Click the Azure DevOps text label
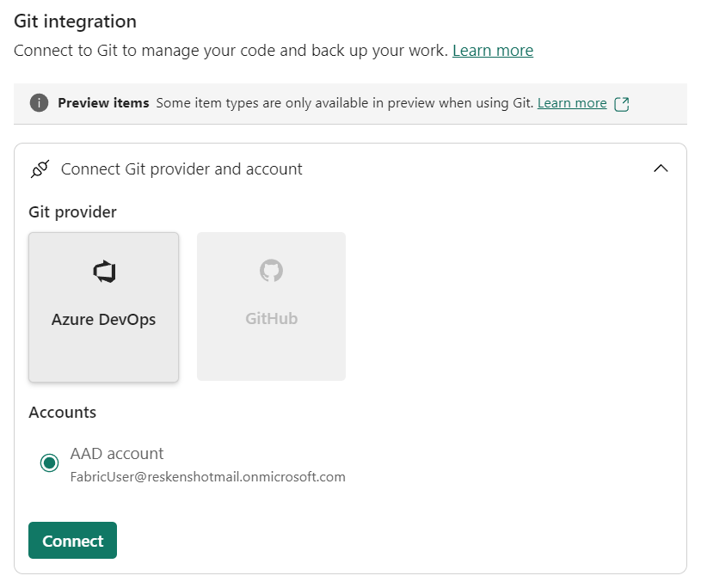 [x=104, y=319]
